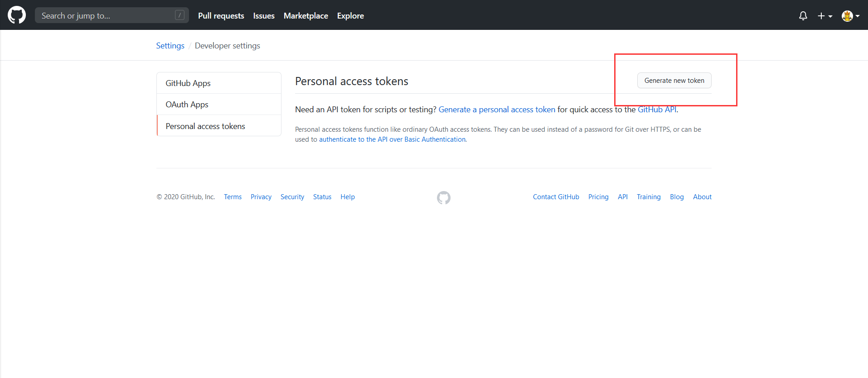Open the GitHub API link
Screen dimensions: 868x378
(x=657, y=110)
